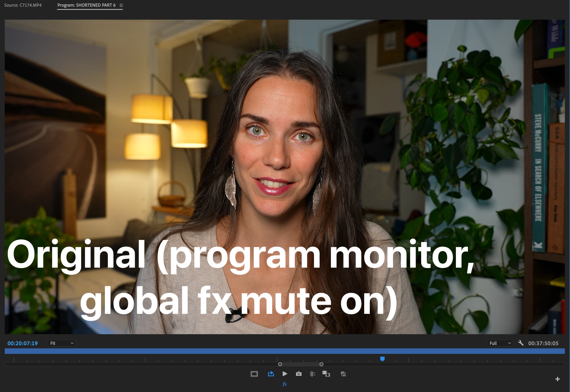The width and height of the screenshot is (570, 392).
Task: Click the blue playhead timecode 00:20:07:19
Action: 23,343
